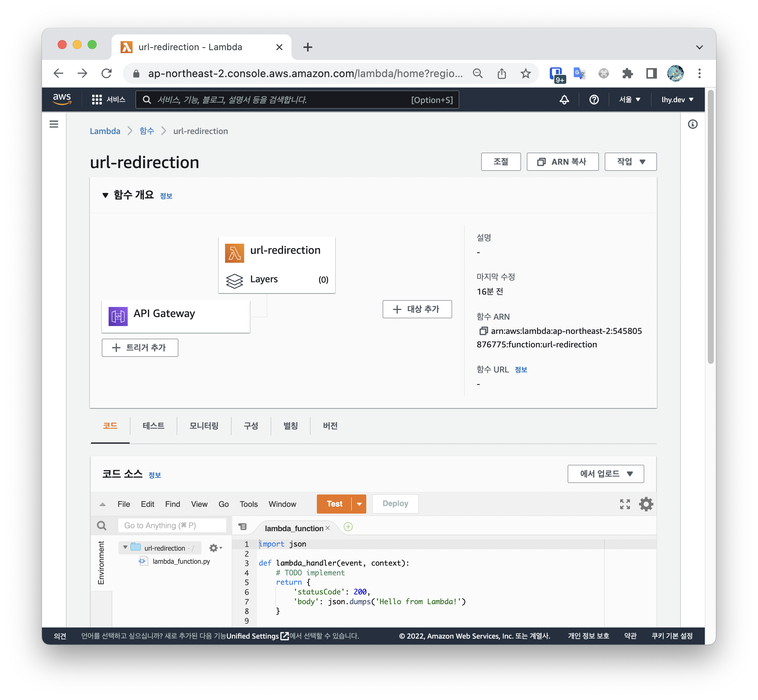
Task: Switch to the 버전 tab
Action: 330,426
